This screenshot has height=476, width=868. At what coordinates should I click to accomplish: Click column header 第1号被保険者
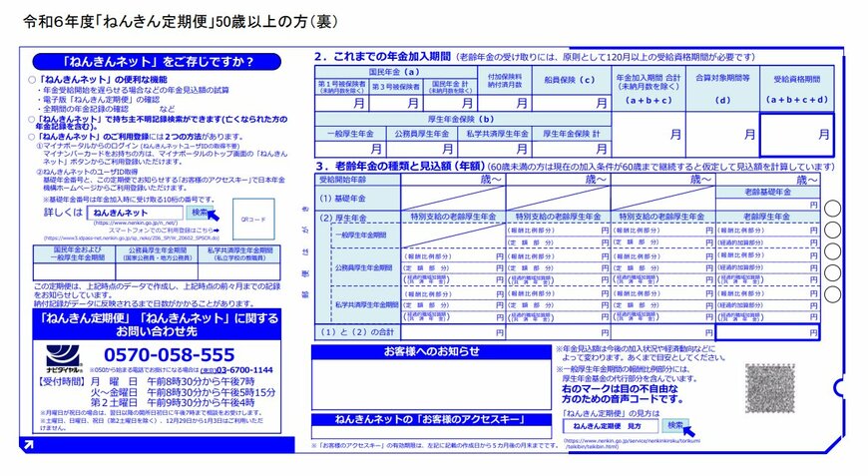point(341,87)
